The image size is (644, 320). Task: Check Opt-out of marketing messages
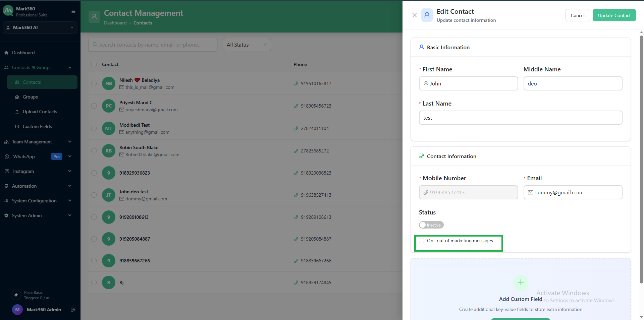point(422,241)
